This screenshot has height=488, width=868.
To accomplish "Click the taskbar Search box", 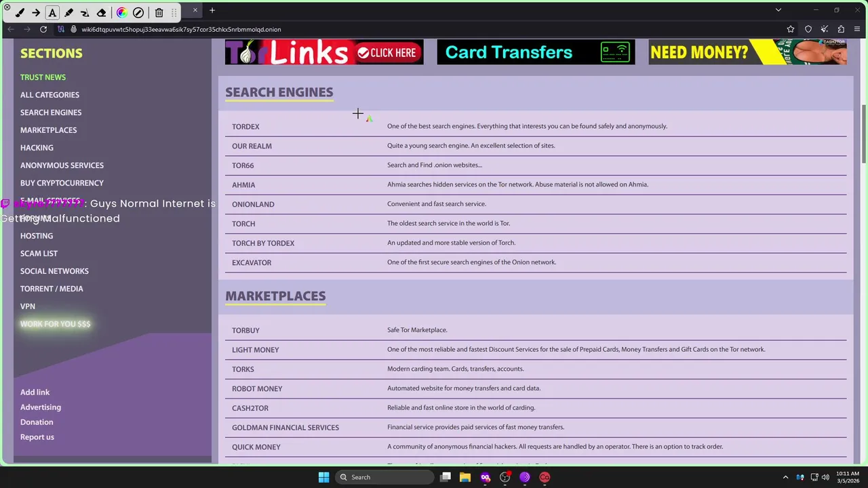I will click(384, 477).
